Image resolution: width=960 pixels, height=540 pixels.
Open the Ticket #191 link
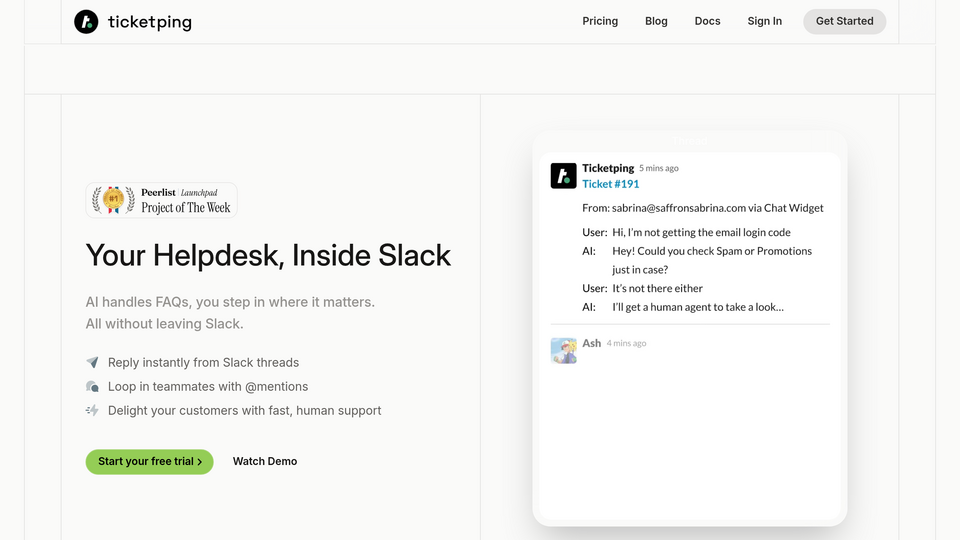tap(610, 184)
